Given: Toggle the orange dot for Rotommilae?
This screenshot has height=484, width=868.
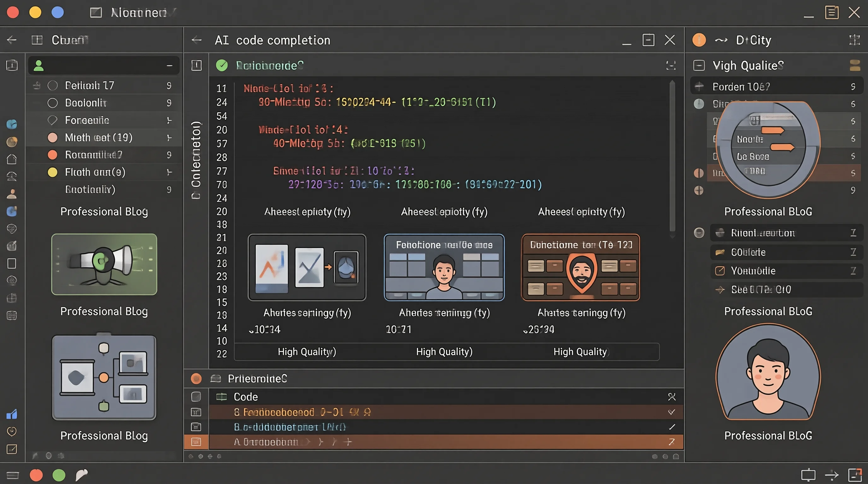Looking at the screenshot, I should 53,154.
